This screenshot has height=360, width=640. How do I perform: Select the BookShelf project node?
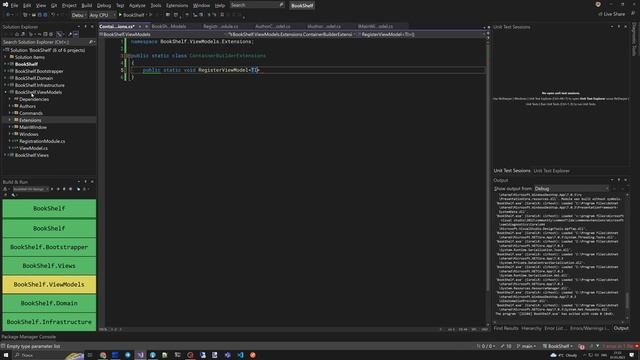point(26,64)
